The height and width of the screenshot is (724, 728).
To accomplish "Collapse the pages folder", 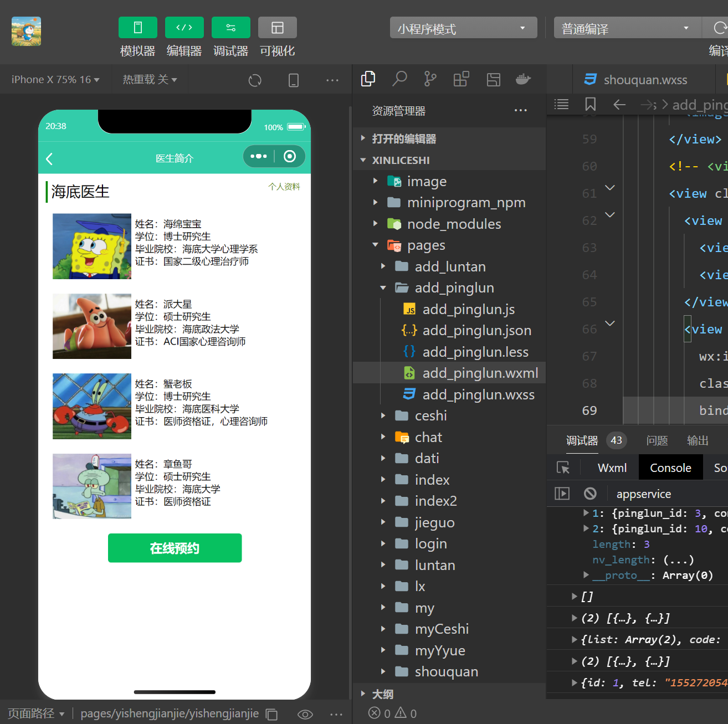I will pyautogui.click(x=449, y=245).
